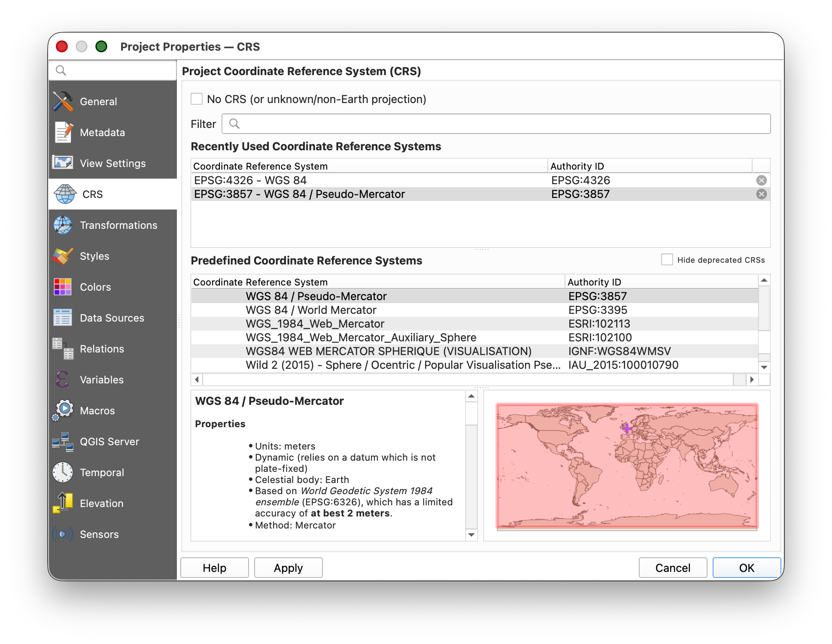
Task: Select the Temporal clock icon
Action: pos(63,473)
